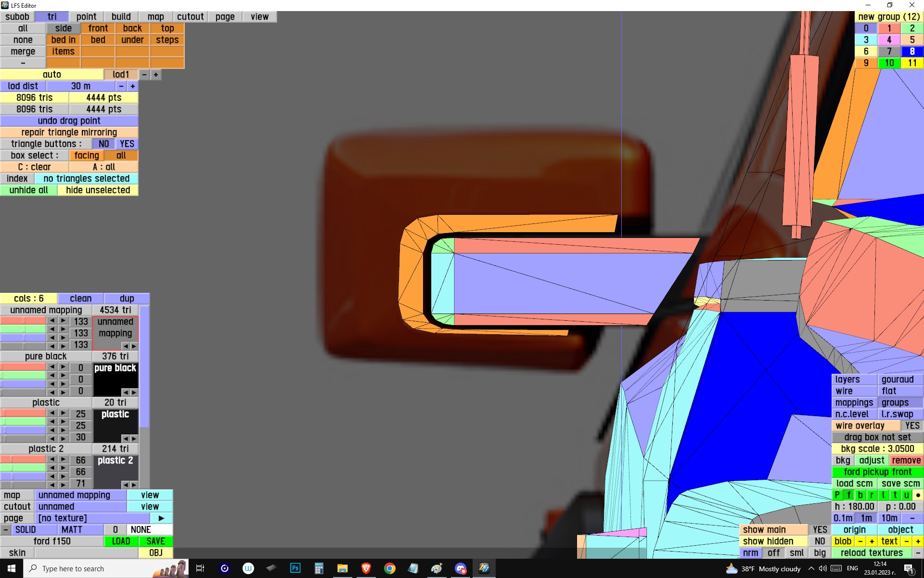Click right arrow on pure black swatch
The height and width of the screenshot is (578, 924).
pyautogui.click(x=134, y=393)
